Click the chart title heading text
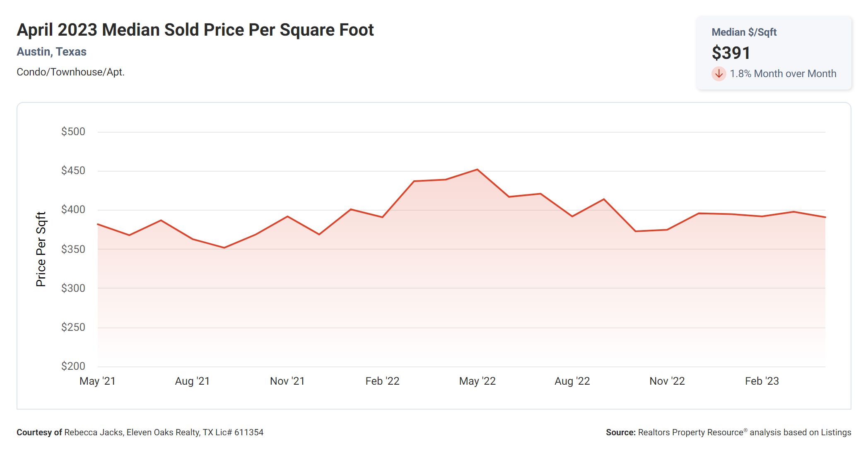 pyautogui.click(x=195, y=30)
